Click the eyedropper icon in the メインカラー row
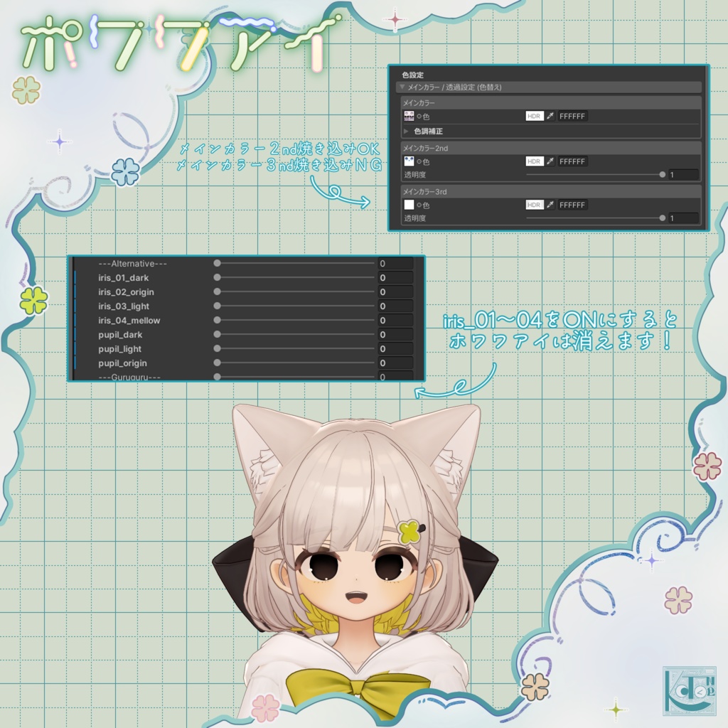The height and width of the screenshot is (728, 728). (x=550, y=116)
